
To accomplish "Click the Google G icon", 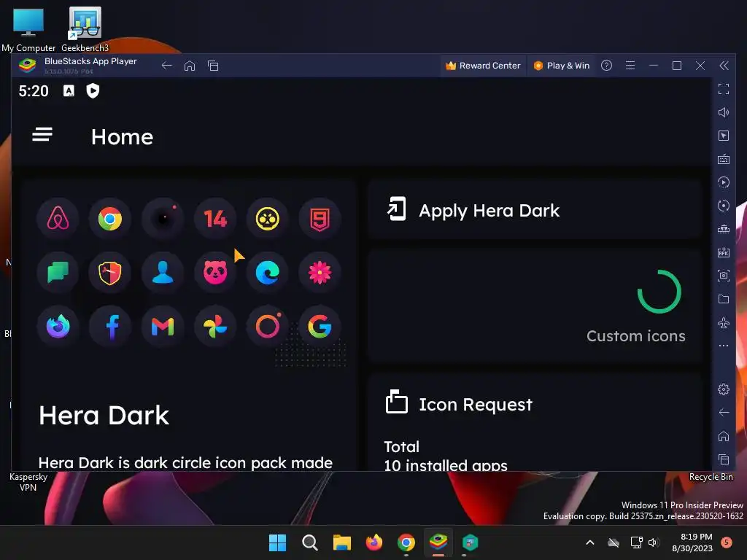I will pyautogui.click(x=320, y=327).
